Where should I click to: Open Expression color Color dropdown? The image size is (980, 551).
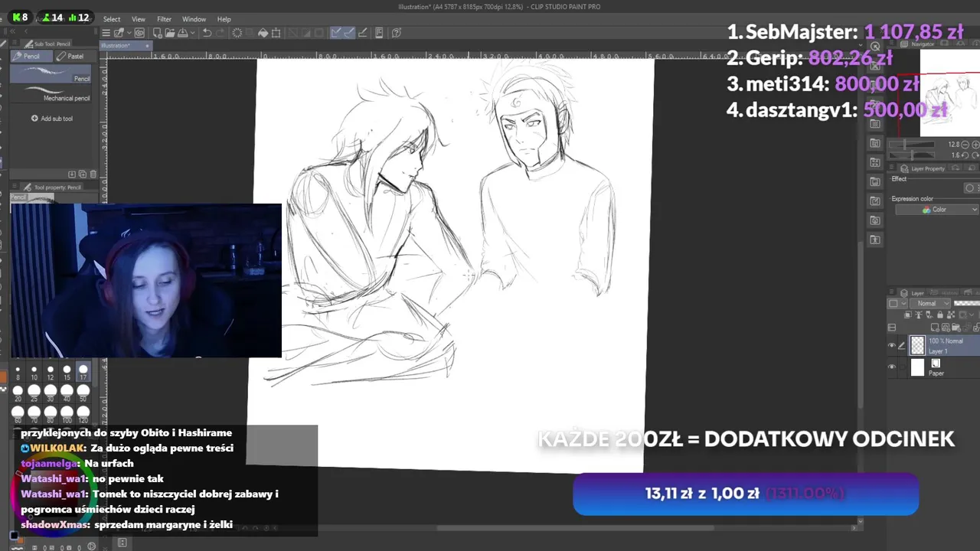pyautogui.click(x=938, y=210)
